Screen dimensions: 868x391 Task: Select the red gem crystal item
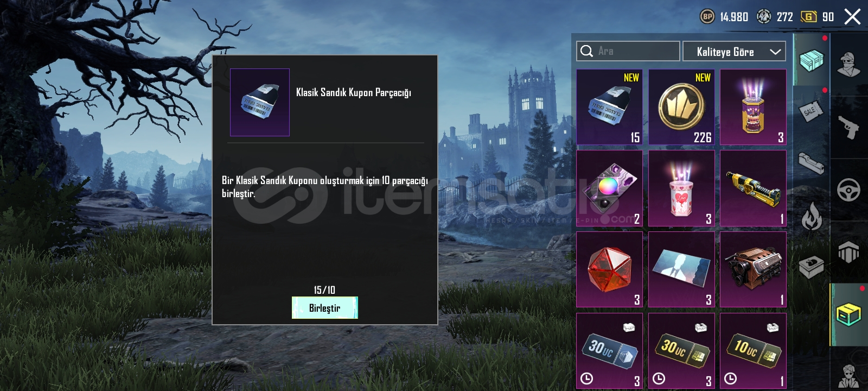coord(609,269)
